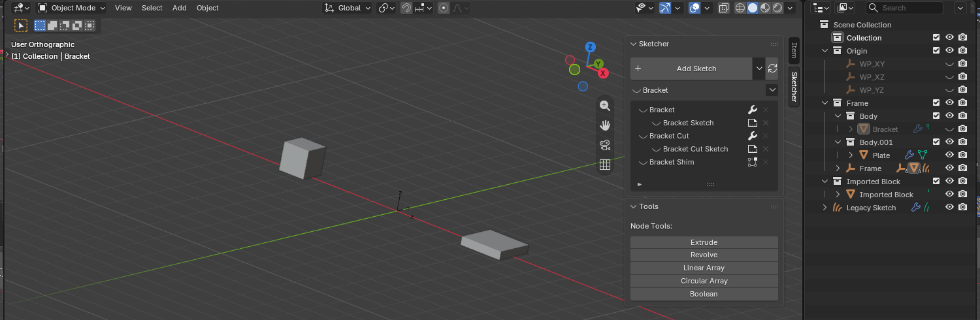This screenshot has height=320, width=980.
Task: Choose set new selection mode
Action: (40, 25)
